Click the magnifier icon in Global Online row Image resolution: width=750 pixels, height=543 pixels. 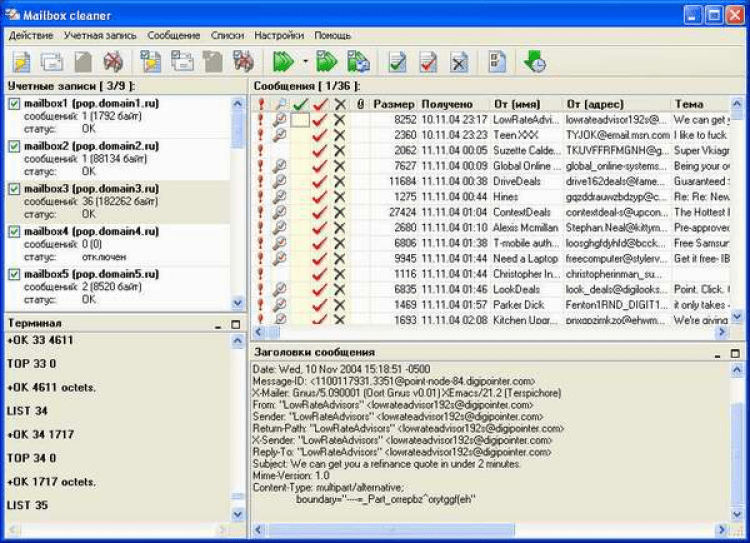coord(279,166)
